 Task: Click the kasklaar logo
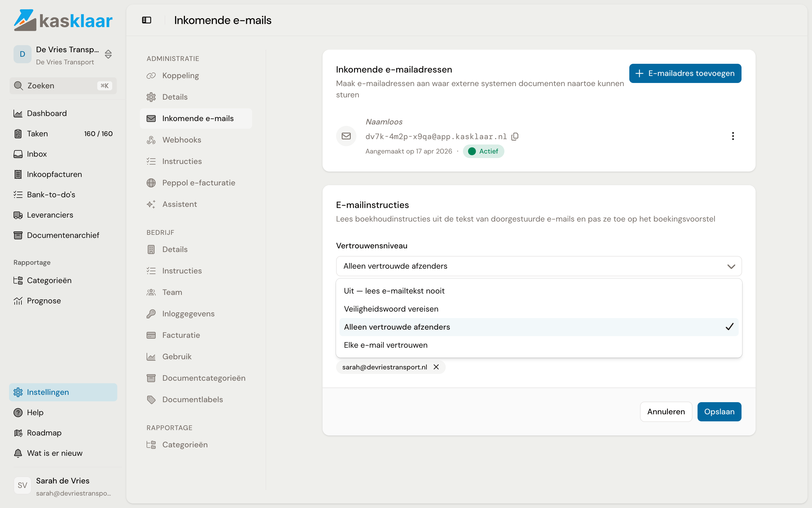pyautogui.click(x=63, y=20)
